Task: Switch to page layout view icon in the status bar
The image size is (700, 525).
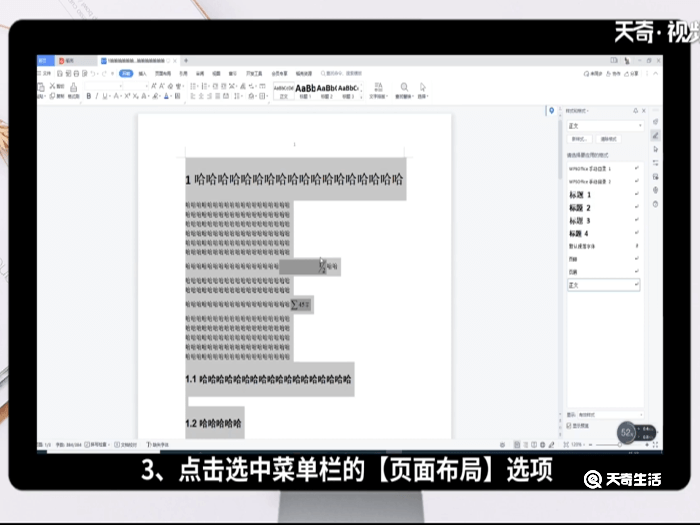Action: 517,445
